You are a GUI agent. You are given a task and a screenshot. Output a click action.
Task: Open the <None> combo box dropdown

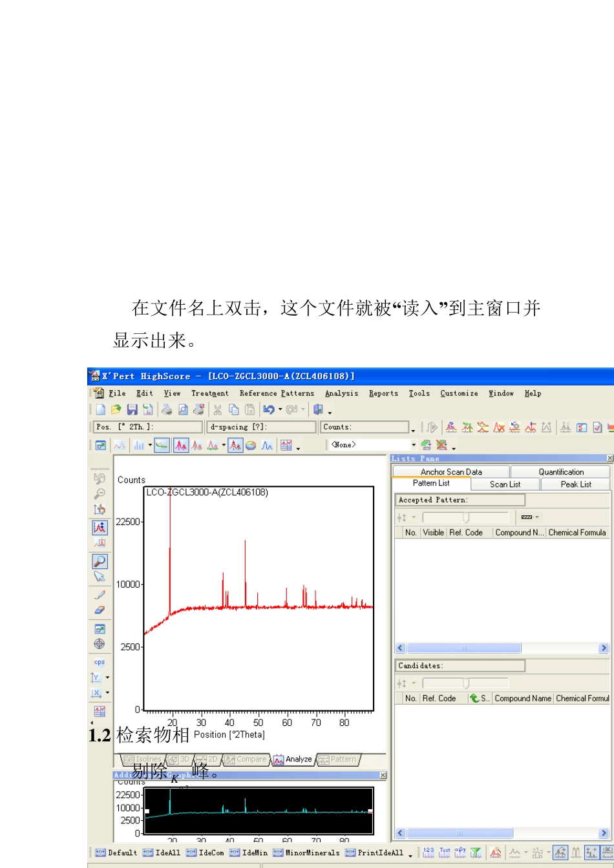[x=414, y=445]
